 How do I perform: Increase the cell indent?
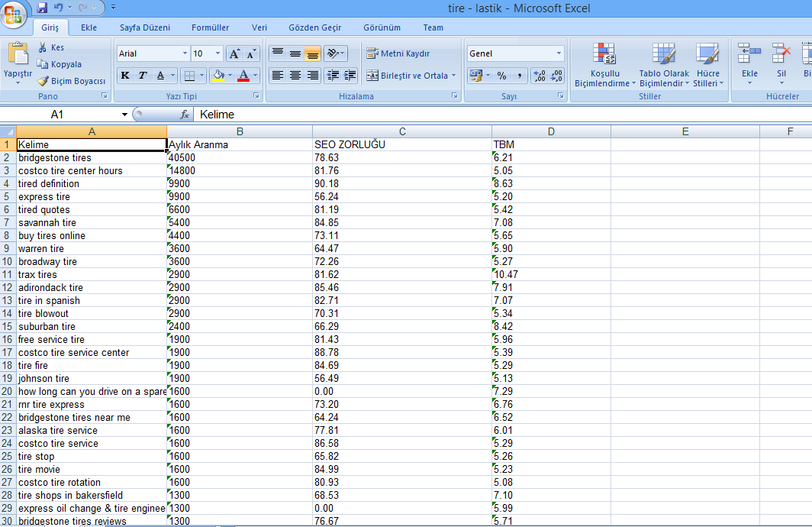[350, 76]
